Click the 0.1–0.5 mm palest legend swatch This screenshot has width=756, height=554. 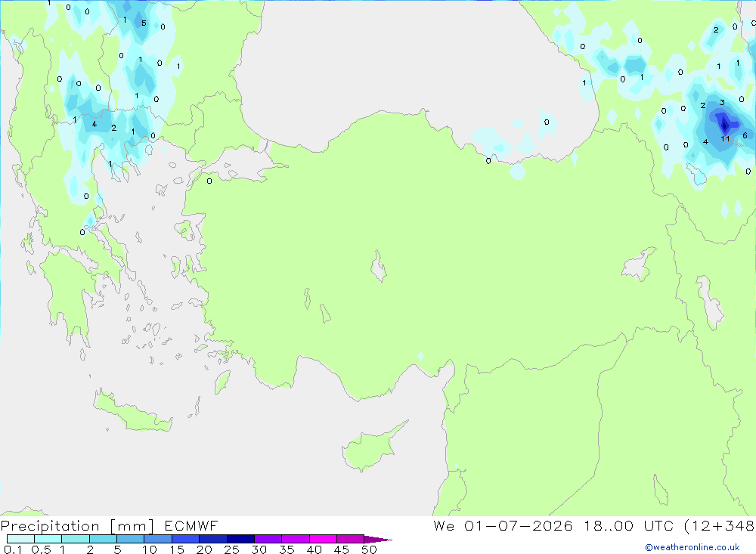20,539
